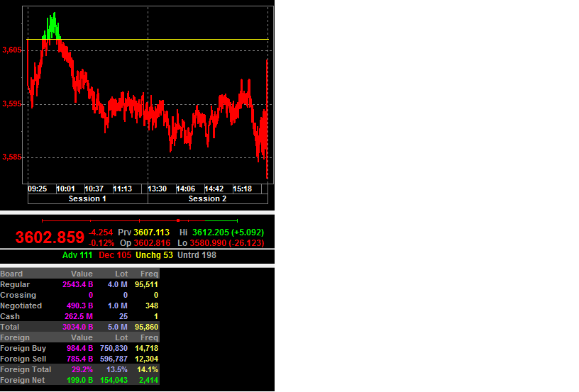Image resolution: width=579 pixels, height=392 pixels.
Task: Click the Foreign Sell row label
Action: click(x=23, y=359)
